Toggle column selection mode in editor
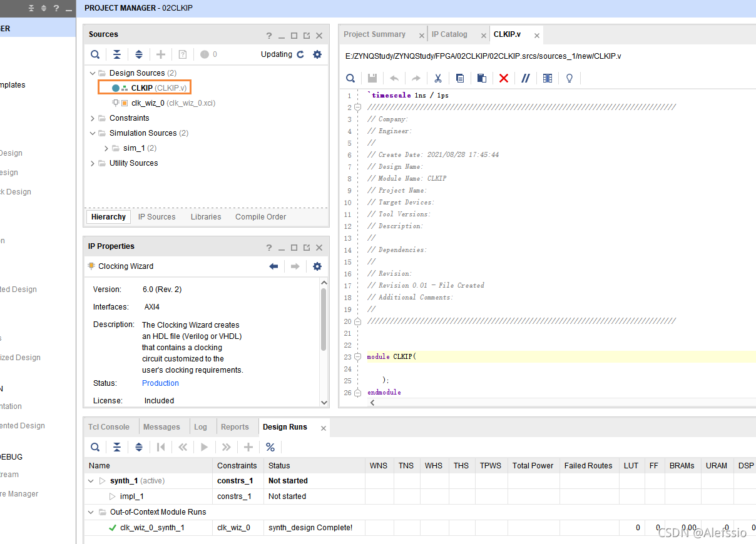This screenshot has width=756, height=544. tap(548, 78)
